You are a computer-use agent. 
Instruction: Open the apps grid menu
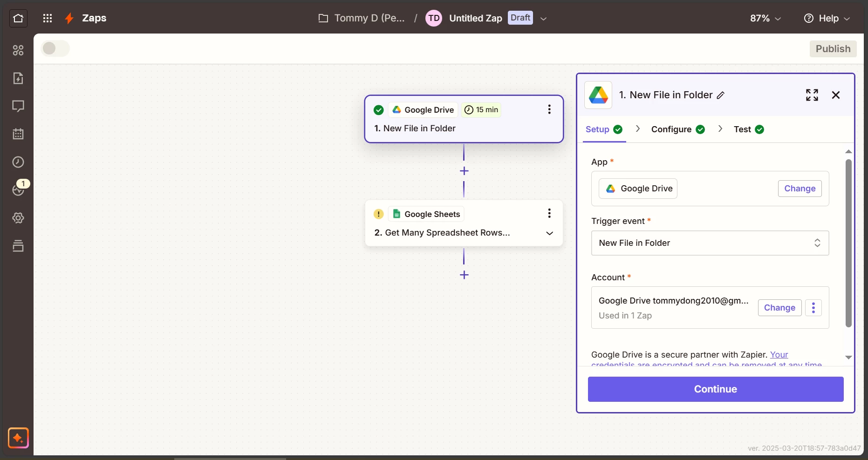tap(48, 18)
